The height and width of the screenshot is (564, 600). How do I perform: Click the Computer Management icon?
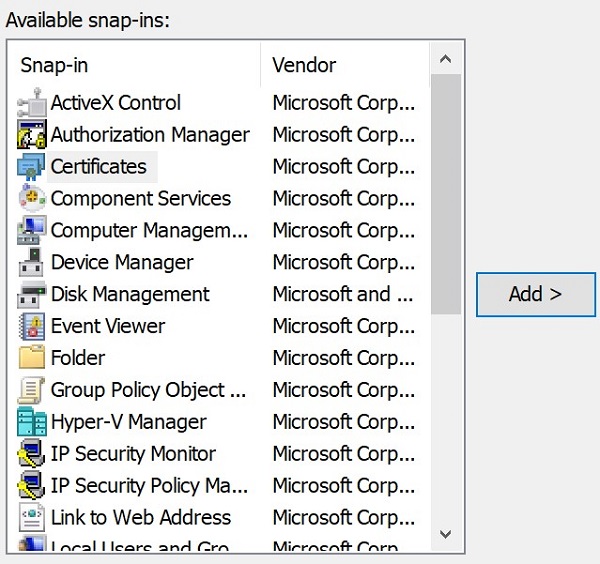pos(32,230)
